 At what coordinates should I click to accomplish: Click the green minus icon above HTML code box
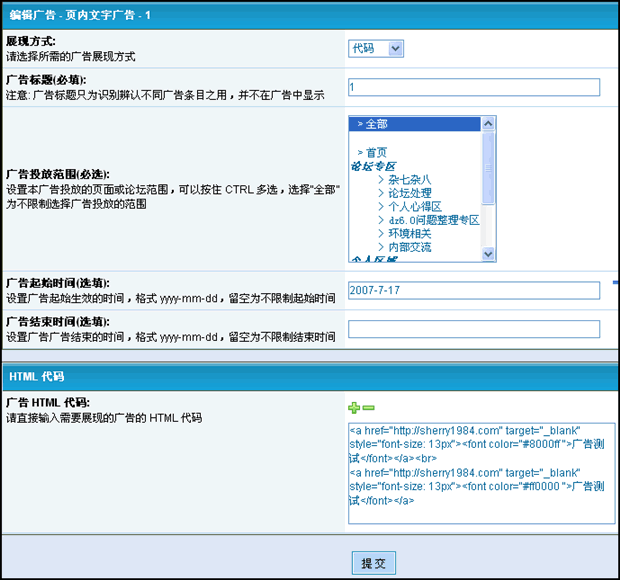click(368, 408)
